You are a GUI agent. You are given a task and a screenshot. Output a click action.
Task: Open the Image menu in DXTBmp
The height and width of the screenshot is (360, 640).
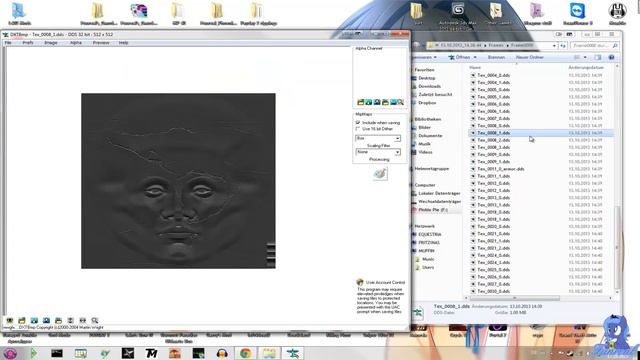(51, 42)
